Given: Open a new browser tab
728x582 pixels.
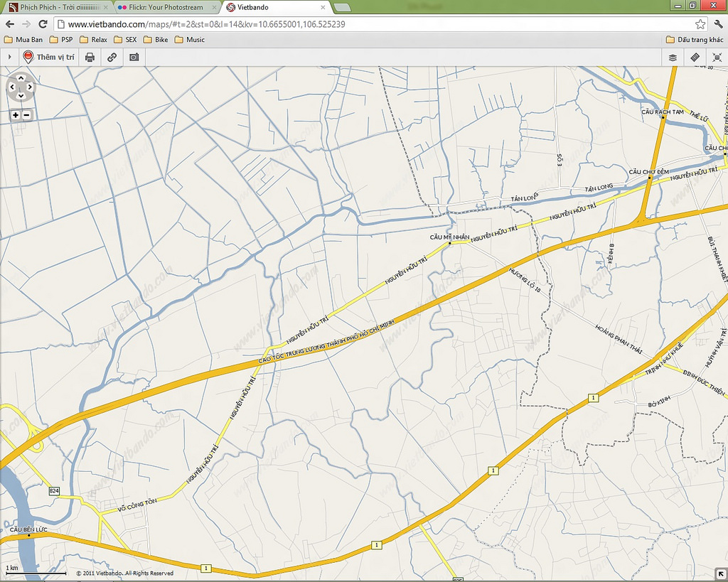Looking at the screenshot, I should (x=342, y=7).
